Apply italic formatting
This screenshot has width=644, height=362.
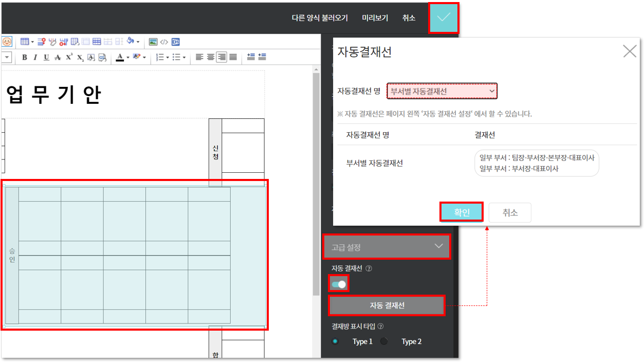tap(35, 57)
